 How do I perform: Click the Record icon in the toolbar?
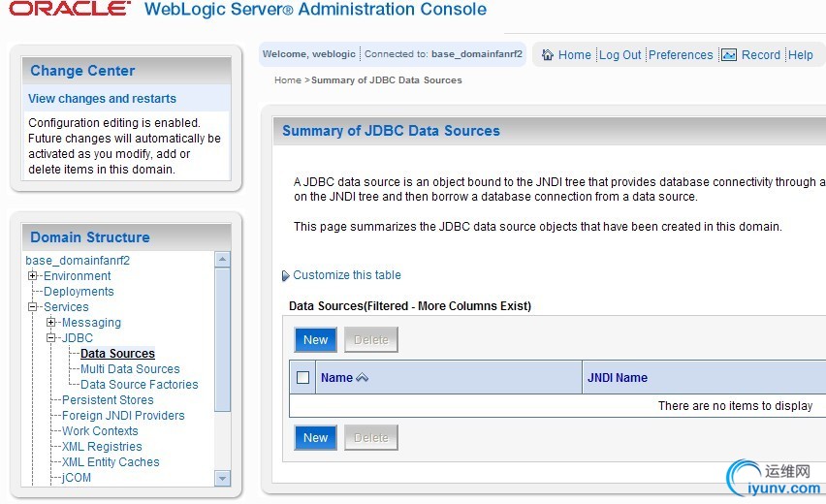coord(729,55)
